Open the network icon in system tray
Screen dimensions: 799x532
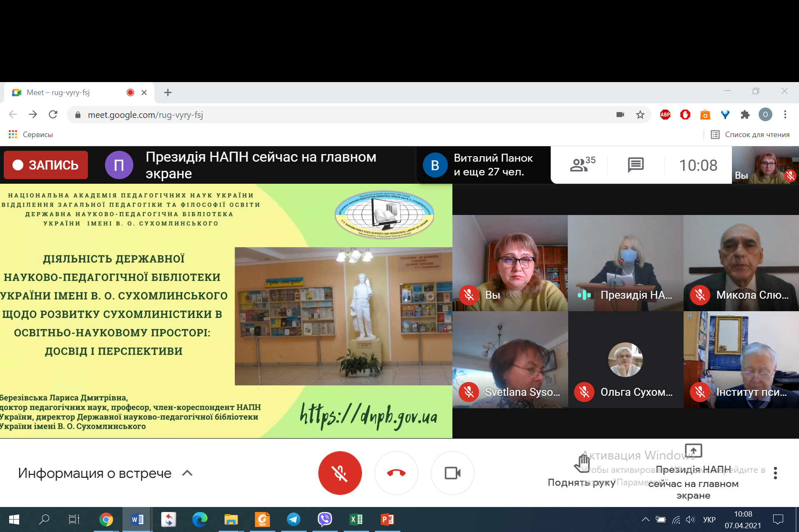pyautogui.click(x=676, y=520)
